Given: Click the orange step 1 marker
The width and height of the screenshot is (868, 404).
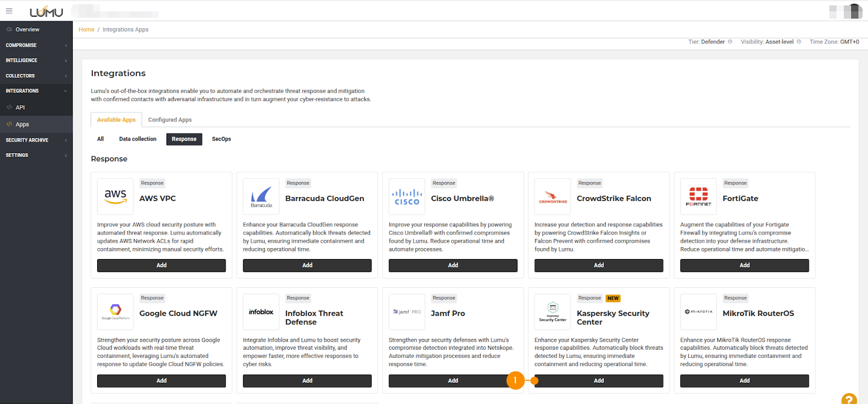Looking at the screenshot, I should [x=515, y=381].
